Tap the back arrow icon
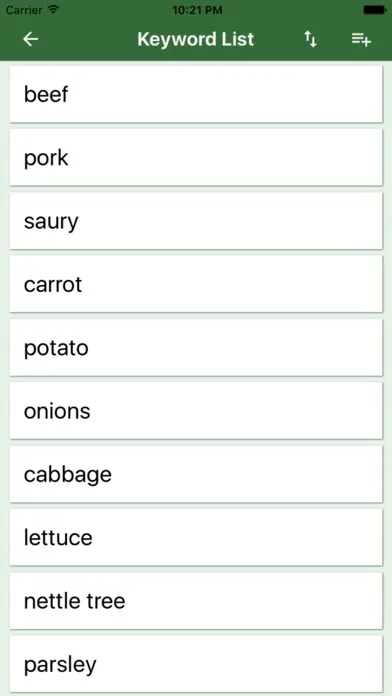Viewport: 392px width, 696px height. pyautogui.click(x=31, y=40)
